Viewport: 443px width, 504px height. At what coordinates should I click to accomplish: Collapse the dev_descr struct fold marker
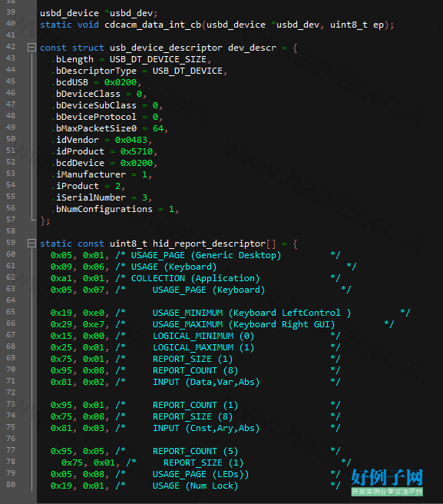coord(31,48)
